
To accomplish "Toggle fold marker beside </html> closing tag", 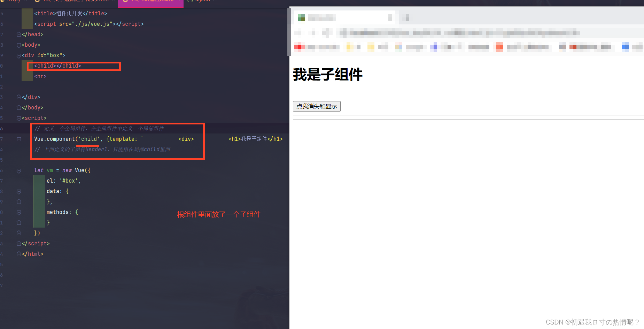I will tap(19, 254).
